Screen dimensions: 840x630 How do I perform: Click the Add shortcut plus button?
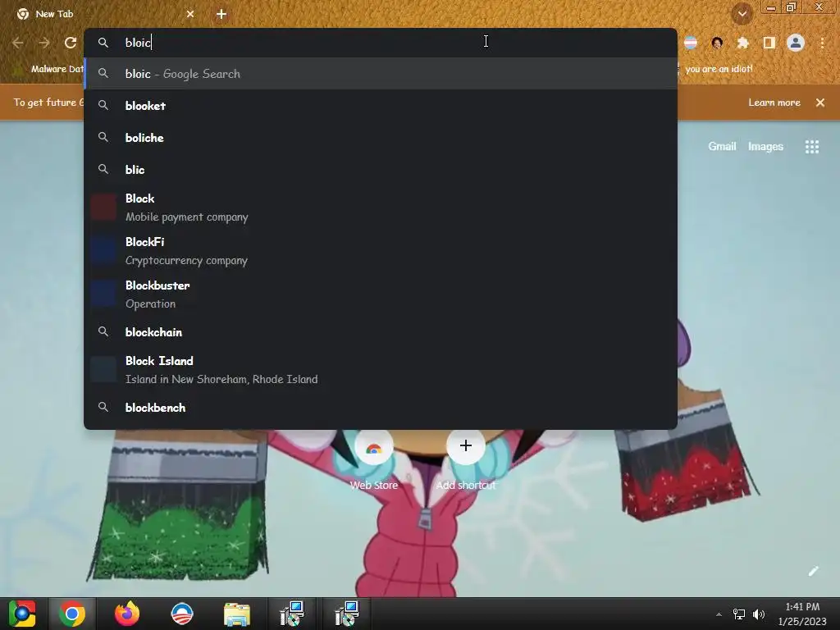466,445
